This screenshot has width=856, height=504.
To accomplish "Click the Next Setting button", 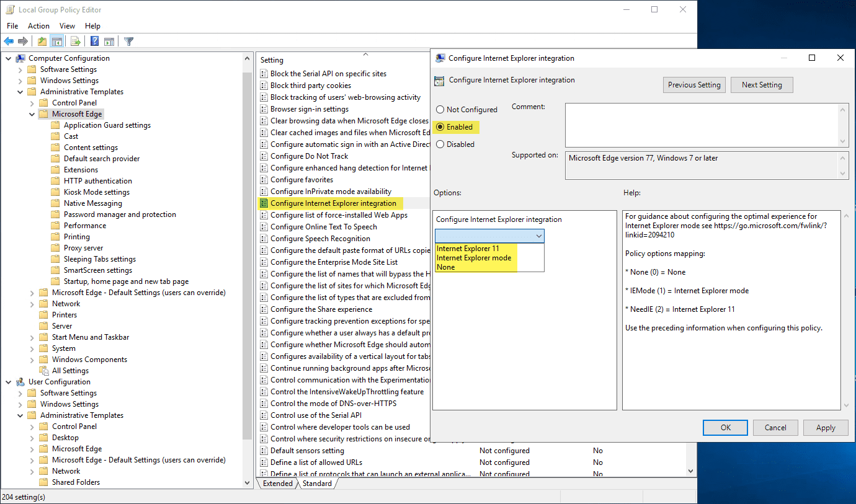I will click(762, 85).
